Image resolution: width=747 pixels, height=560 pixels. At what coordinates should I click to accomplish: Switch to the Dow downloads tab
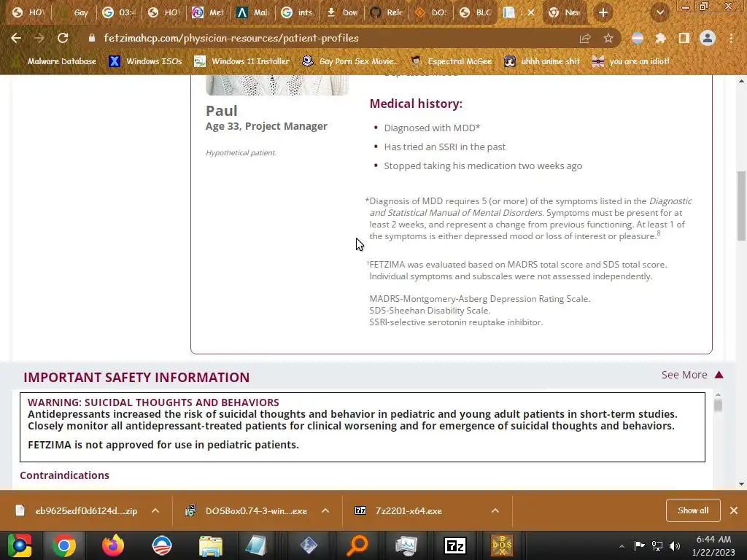[343, 12]
